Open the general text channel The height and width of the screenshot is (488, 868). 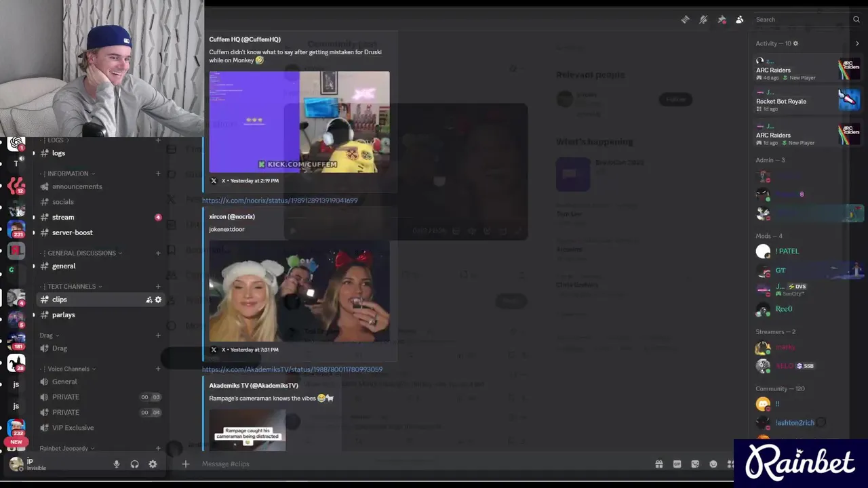64,266
